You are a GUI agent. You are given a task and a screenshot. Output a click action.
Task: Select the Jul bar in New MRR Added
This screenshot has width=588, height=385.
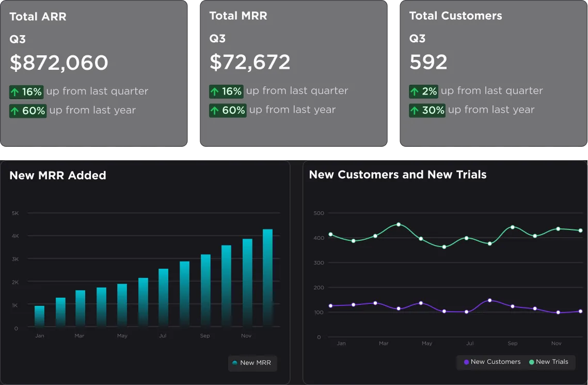click(163, 298)
